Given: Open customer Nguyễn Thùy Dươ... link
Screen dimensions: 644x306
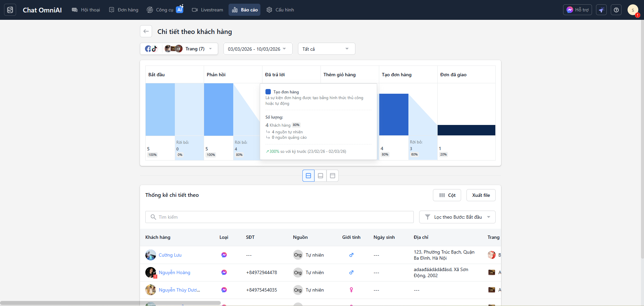Looking at the screenshot, I should click(x=179, y=290).
